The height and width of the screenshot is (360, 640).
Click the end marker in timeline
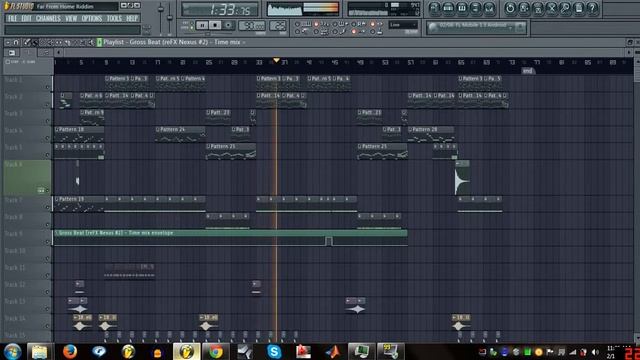click(527, 71)
